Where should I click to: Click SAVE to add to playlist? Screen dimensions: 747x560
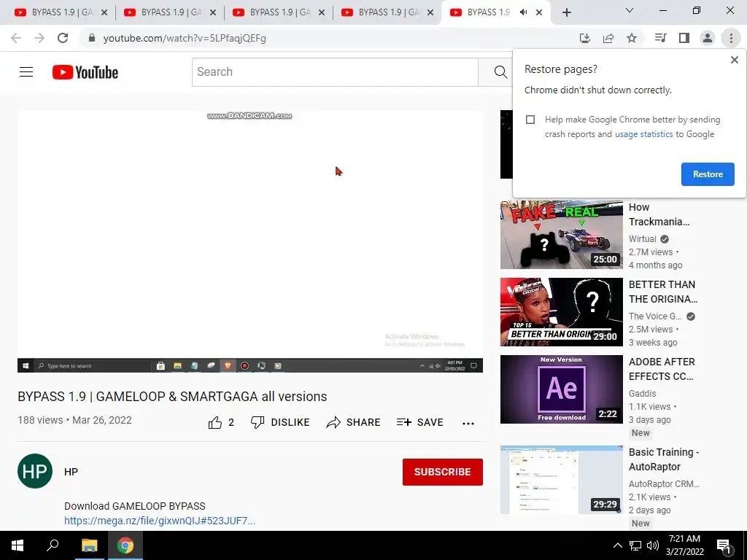(x=419, y=422)
